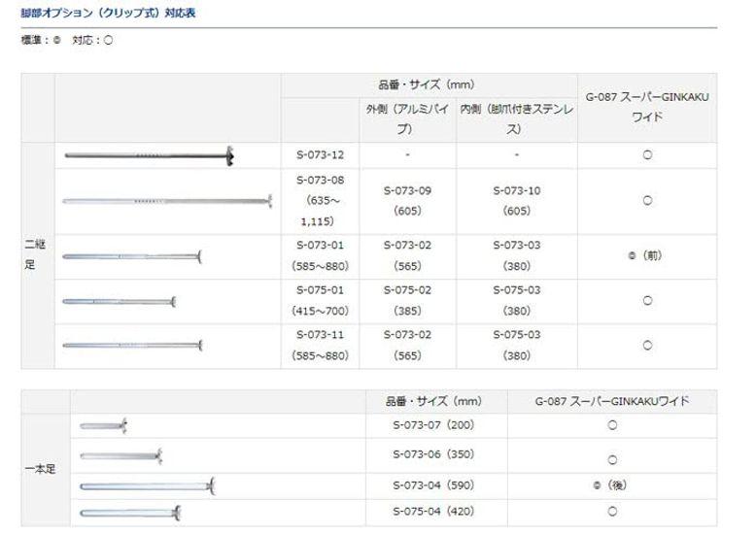The image size is (756, 534).
Task: Click the 内側（脚爪付きステンレス）column header
Action: click(x=516, y=118)
